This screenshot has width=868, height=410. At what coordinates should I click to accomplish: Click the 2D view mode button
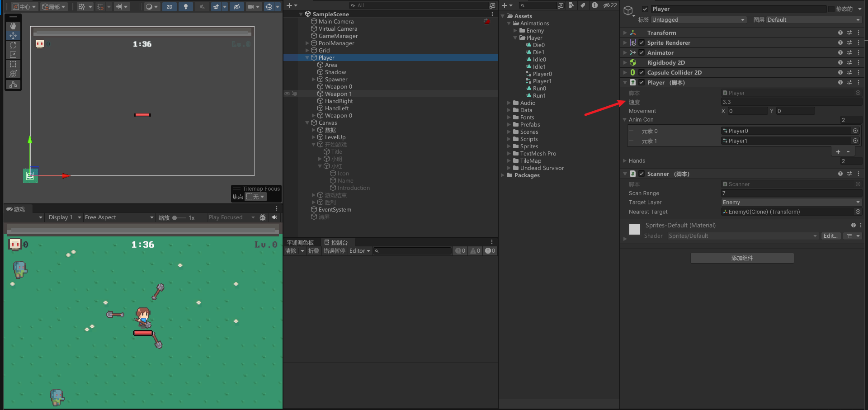point(170,7)
